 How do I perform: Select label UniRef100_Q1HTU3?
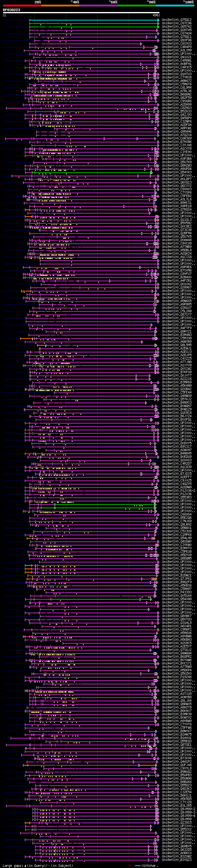click(x=177, y=74)
